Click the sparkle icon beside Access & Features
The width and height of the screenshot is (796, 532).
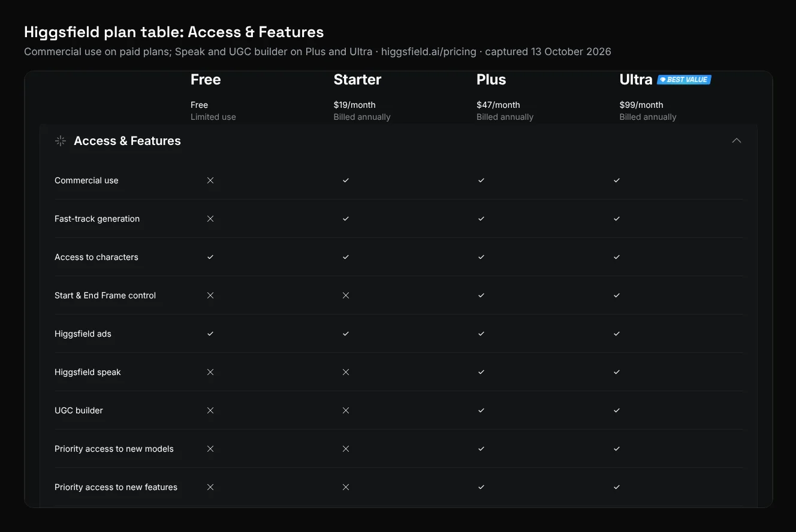(x=60, y=141)
